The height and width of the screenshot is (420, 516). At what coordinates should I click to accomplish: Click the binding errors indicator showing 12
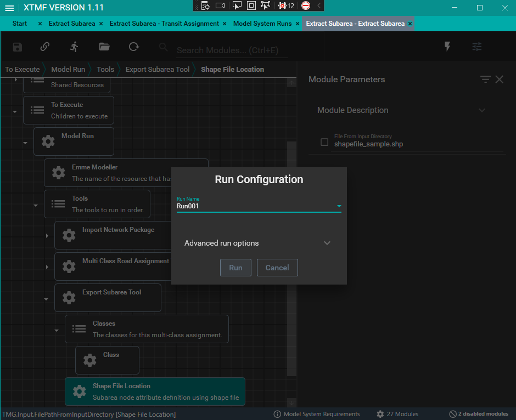(x=286, y=5)
